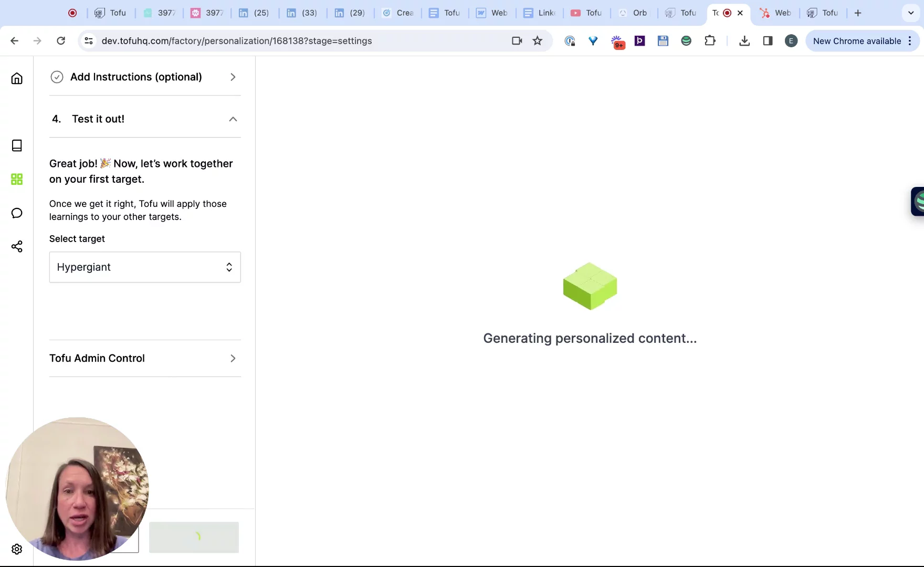Click the address bar URL field
Screen dimensions: 924x567
pyautogui.click(x=294, y=41)
